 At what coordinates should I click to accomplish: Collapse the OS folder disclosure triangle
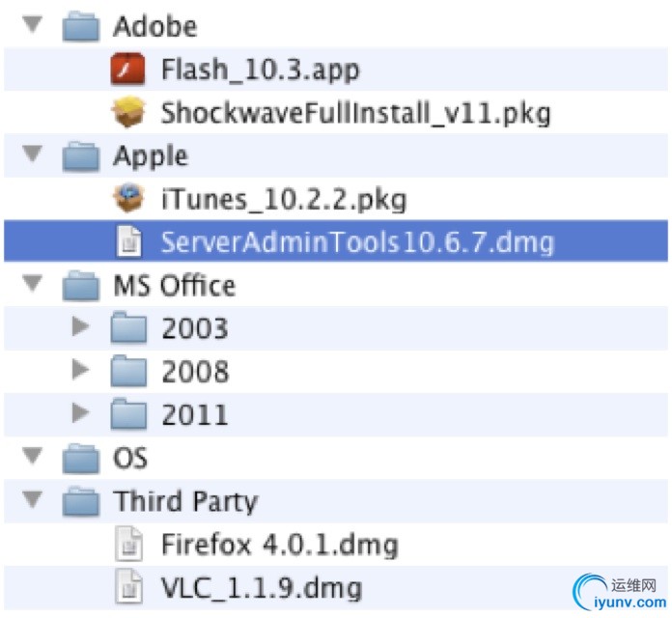click(32, 457)
